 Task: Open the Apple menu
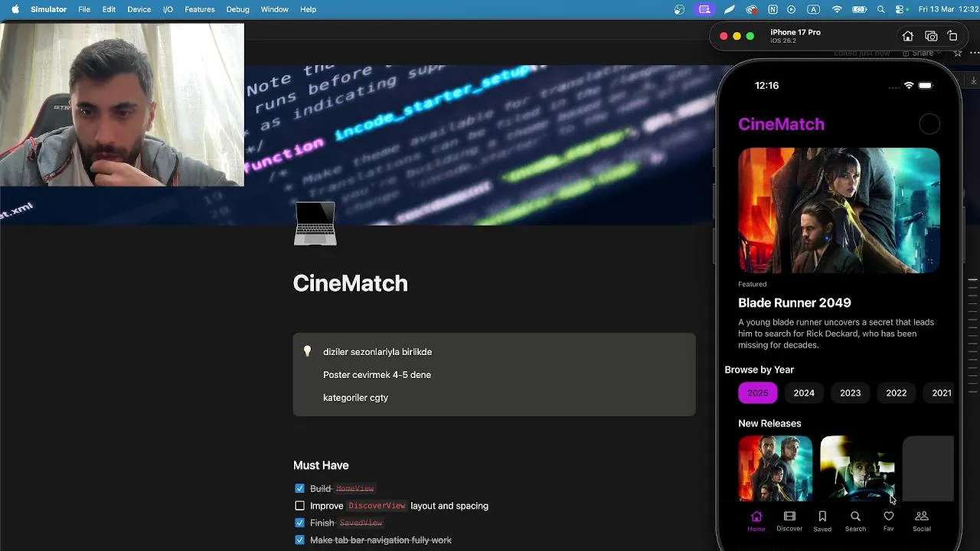pyautogui.click(x=15, y=9)
